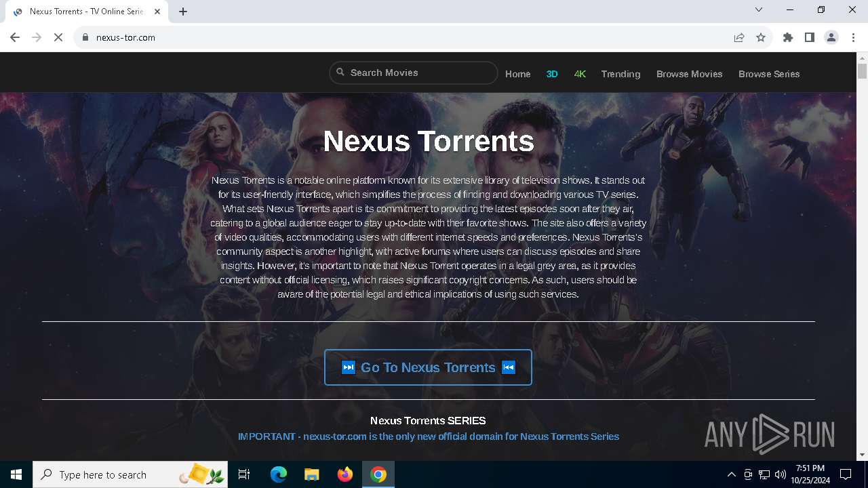Open the Home menu item
This screenshot has width=868, height=488.
(x=518, y=74)
